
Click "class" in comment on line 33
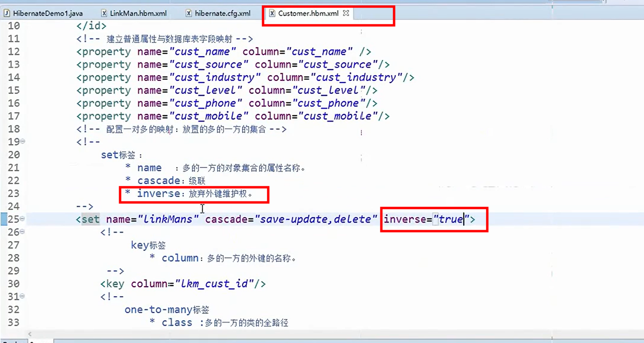[x=177, y=322]
